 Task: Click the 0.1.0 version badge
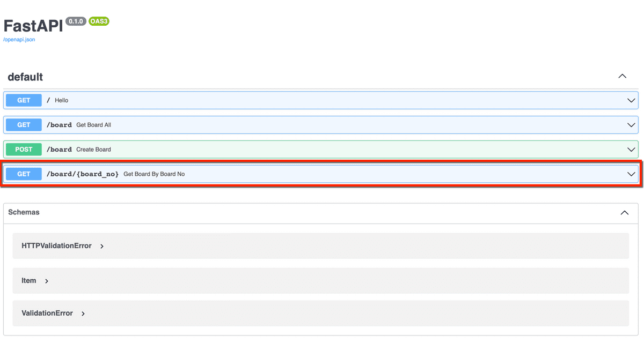[x=76, y=21]
